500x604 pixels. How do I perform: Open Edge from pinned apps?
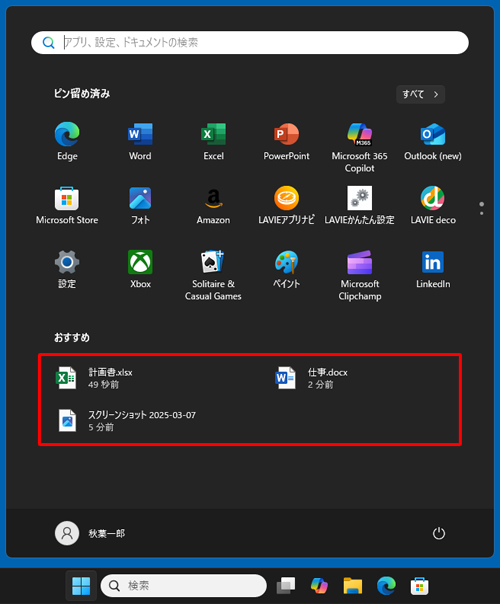(x=67, y=141)
